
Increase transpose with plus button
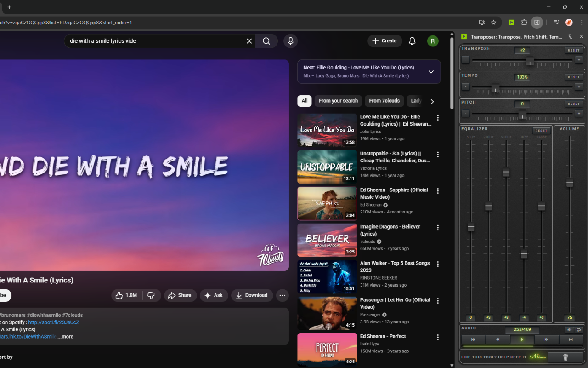coord(579,60)
